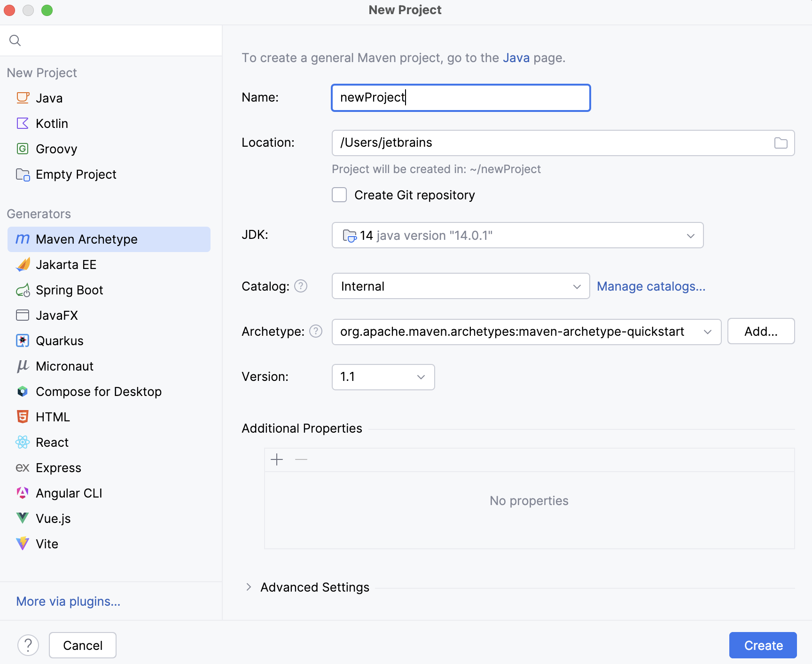The width and height of the screenshot is (812, 664).
Task: Click the Spring Boot generator icon
Action: pyautogui.click(x=22, y=290)
